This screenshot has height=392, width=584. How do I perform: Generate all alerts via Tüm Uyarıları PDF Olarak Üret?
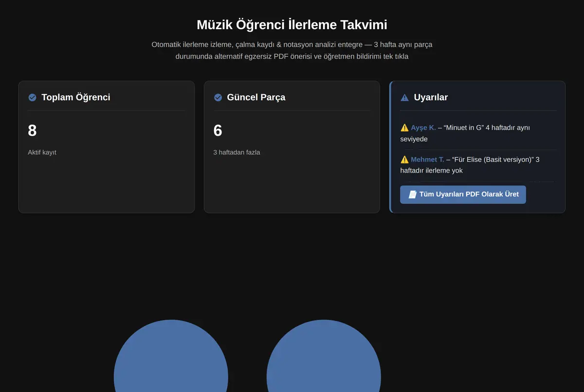pyautogui.click(x=463, y=194)
